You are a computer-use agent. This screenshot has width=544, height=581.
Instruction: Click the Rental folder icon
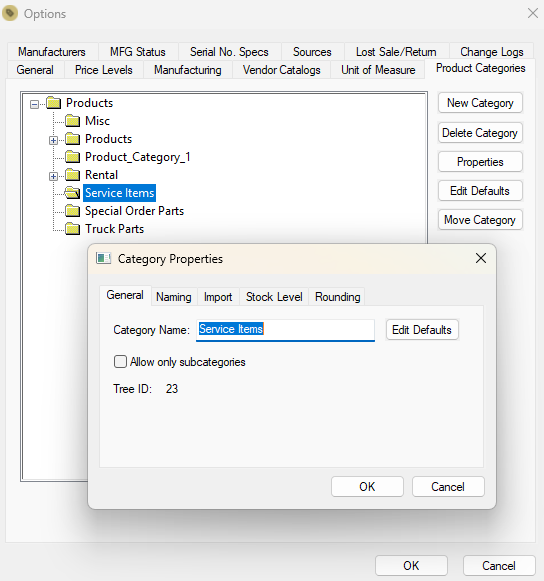pyautogui.click(x=72, y=175)
